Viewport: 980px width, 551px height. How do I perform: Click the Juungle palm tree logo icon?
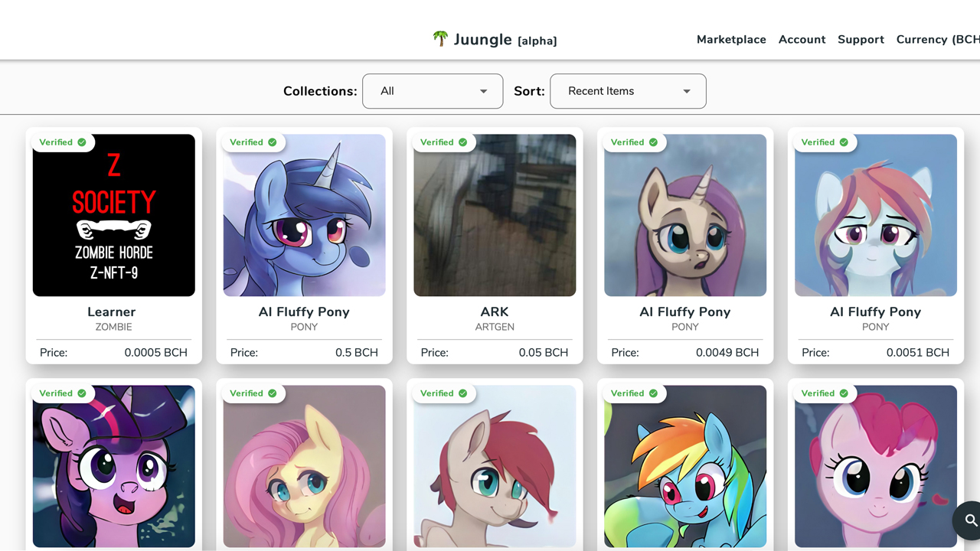pyautogui.click(x=440, y=38)
